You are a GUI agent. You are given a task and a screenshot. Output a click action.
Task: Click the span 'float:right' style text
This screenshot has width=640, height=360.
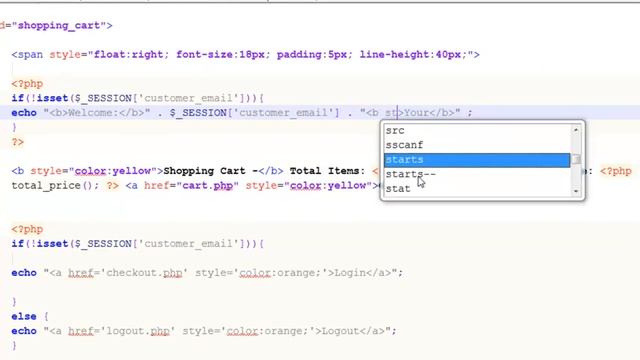129,55
